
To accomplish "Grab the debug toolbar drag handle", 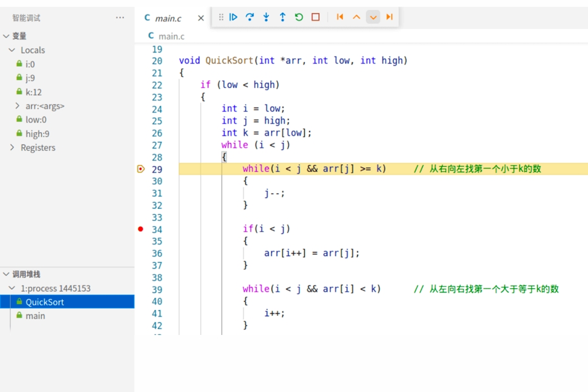I will 221,17.
